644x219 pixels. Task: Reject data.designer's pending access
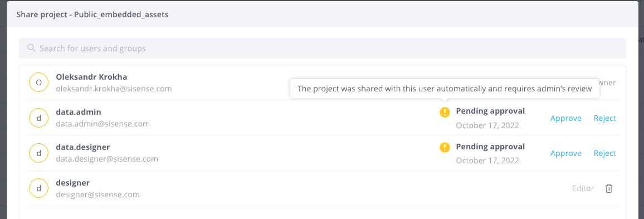click(604, 153)
